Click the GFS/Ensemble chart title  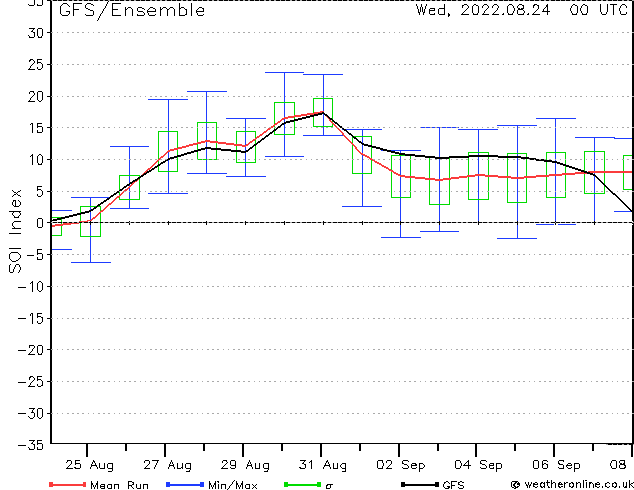pos(132,11)
